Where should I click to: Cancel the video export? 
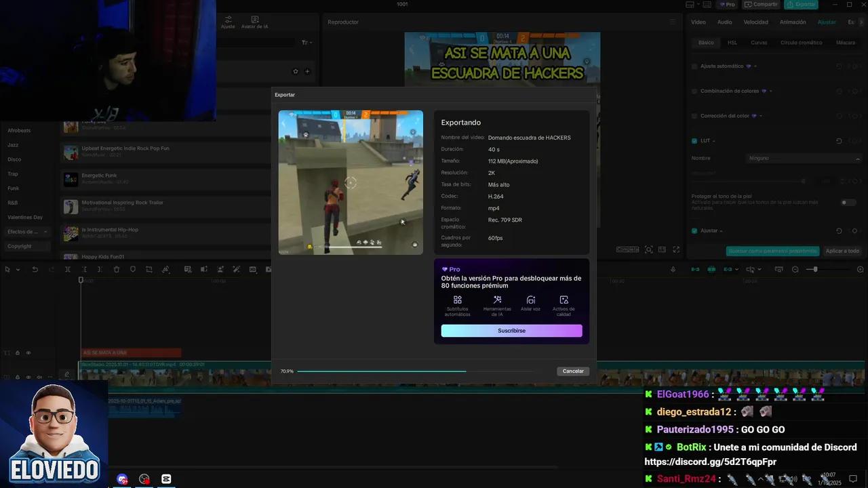tap(573, 371)
